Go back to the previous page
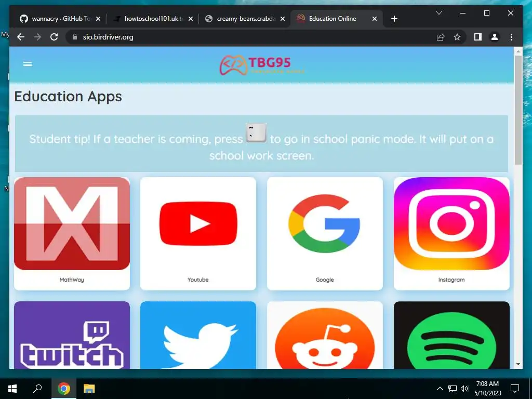 21,37
